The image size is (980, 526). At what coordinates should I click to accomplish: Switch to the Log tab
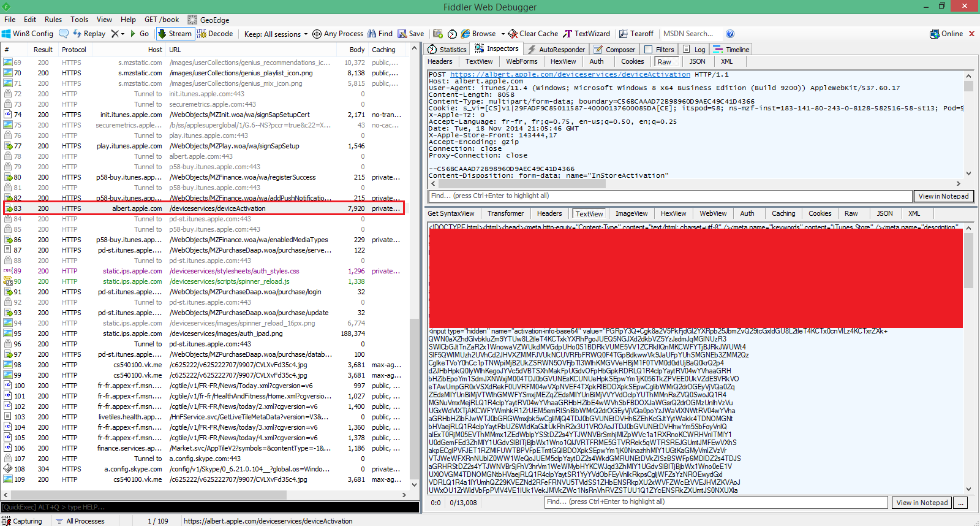tap(695, 50)
